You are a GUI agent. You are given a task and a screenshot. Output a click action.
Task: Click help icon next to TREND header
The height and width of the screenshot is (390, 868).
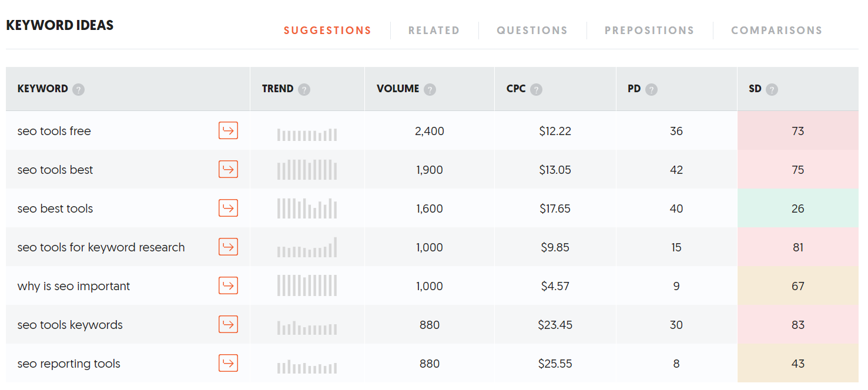click(x=304, y=90)
